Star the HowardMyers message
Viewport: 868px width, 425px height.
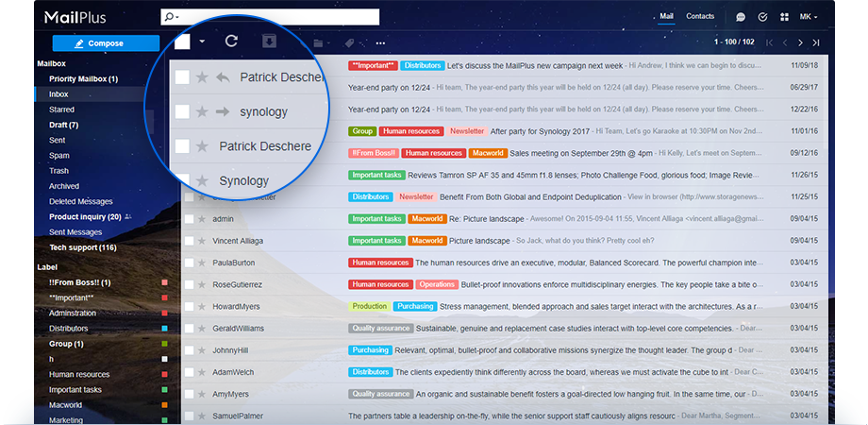coord(202,306)
